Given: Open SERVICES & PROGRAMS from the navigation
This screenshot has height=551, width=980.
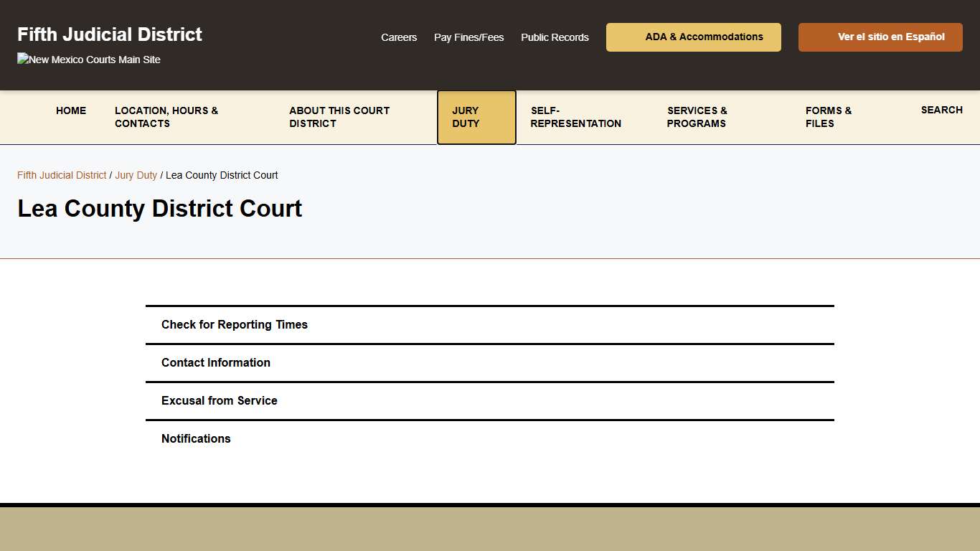Looking at the screenshot, I should point(697,117).
